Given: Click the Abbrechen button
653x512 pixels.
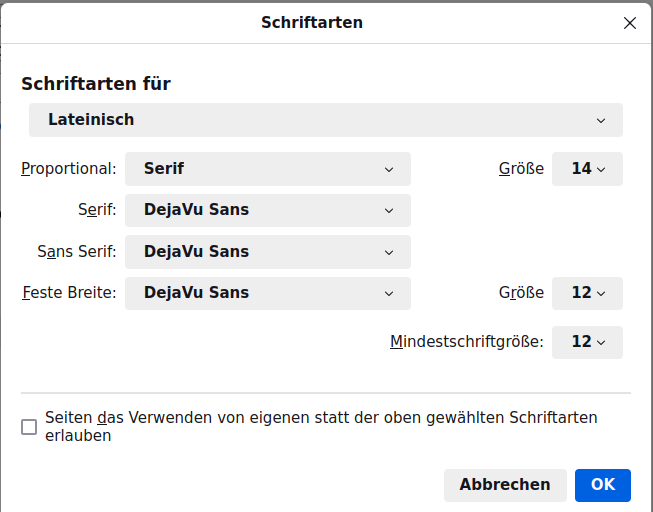Looking at the screenshot, I should [x=505, y=485].
